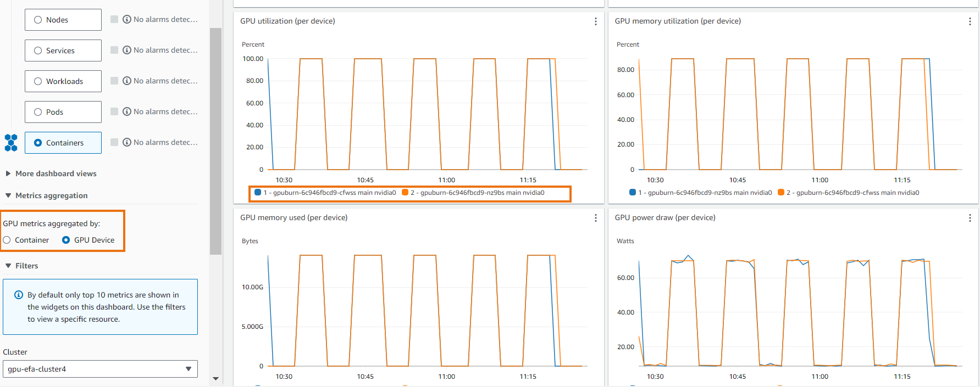Viewport: 980px width, 387px height.
Task: Switch to the Workloads view
Action: [63, 81]
